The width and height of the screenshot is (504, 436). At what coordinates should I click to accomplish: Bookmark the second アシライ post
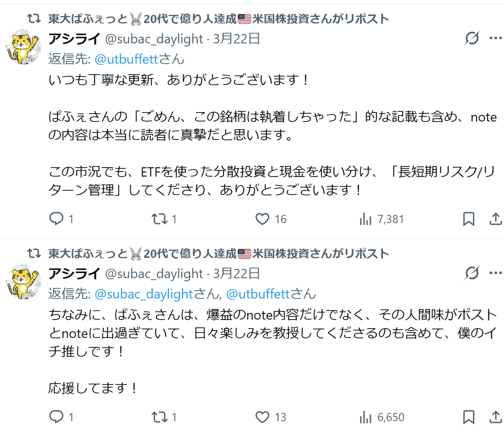coord(468,417)
